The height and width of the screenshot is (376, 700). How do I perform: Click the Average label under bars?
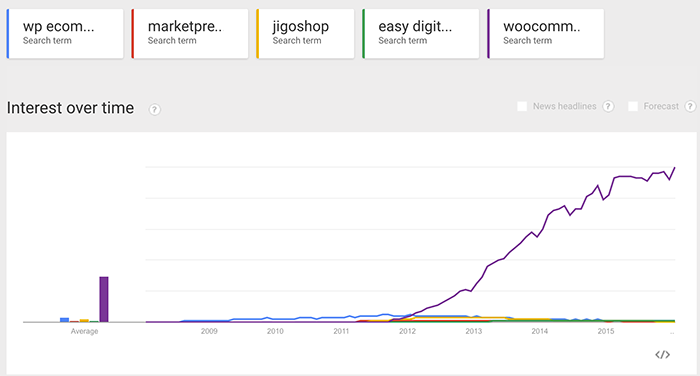tap(84, 331)
